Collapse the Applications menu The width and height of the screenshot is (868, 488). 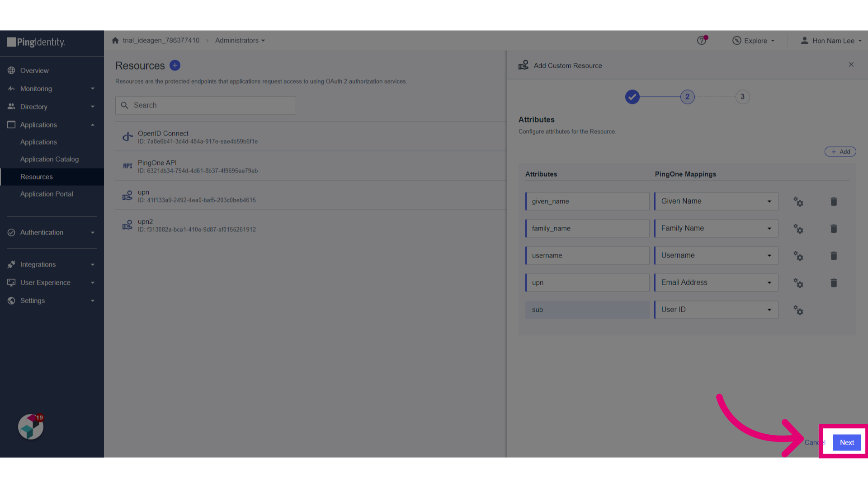52,125
